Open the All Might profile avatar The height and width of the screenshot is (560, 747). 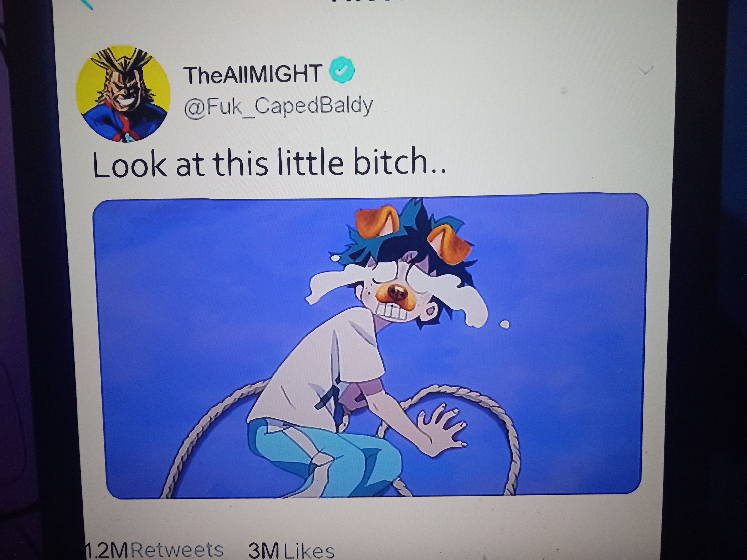pos(123,94)
